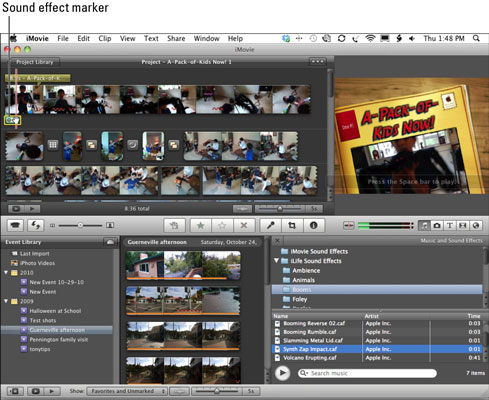Open the Share menu
Screen dimensions: 489x400
pos(176,38)
